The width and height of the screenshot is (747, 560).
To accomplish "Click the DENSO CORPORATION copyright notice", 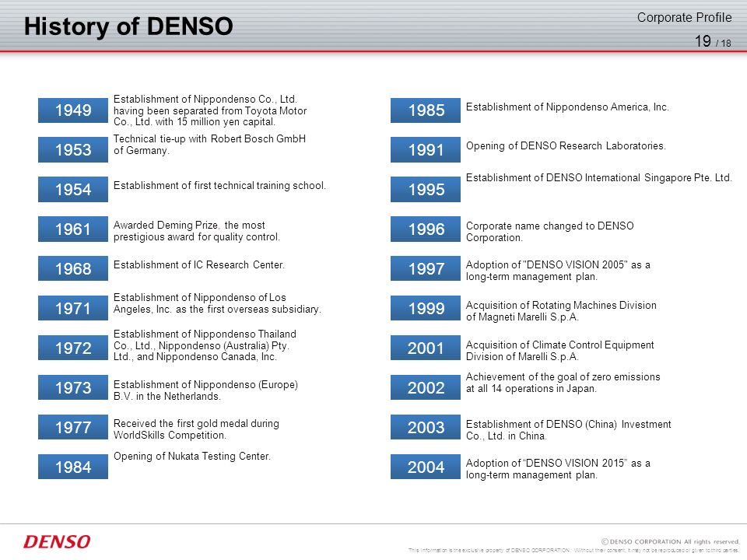I will pos(670,541).
